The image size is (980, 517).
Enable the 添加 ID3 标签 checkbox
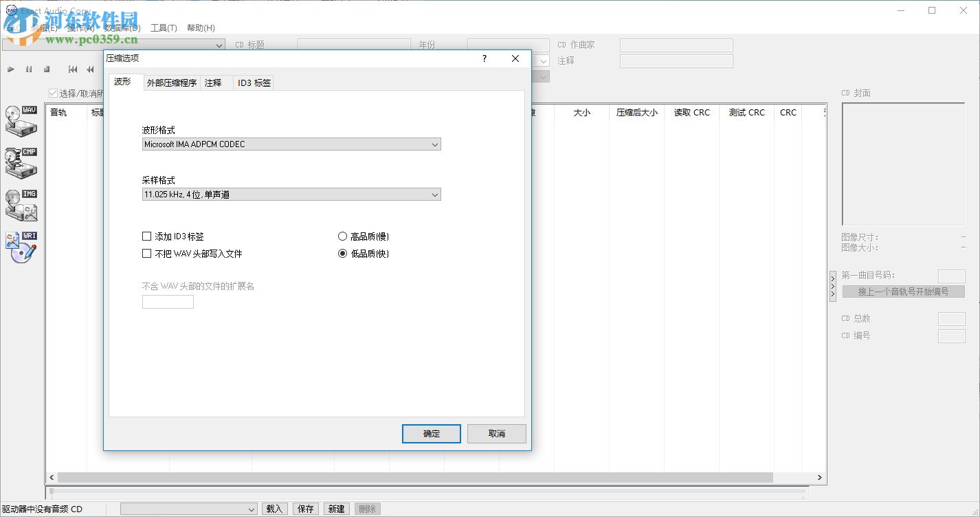pos(146,236)
